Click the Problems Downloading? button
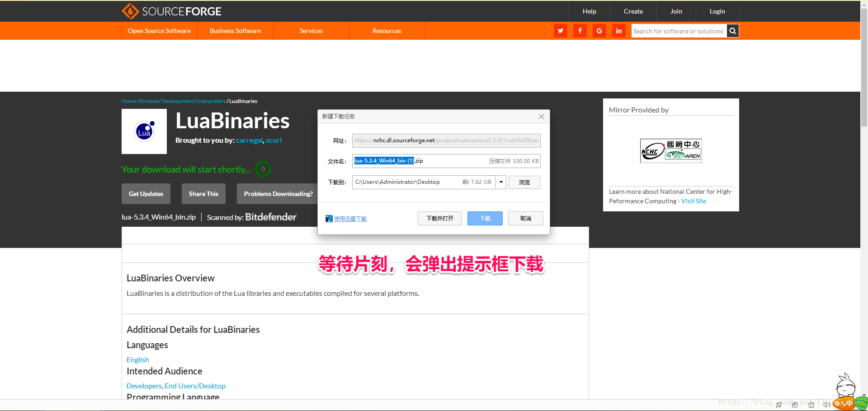Screen dimensions: 868x411 278,194
